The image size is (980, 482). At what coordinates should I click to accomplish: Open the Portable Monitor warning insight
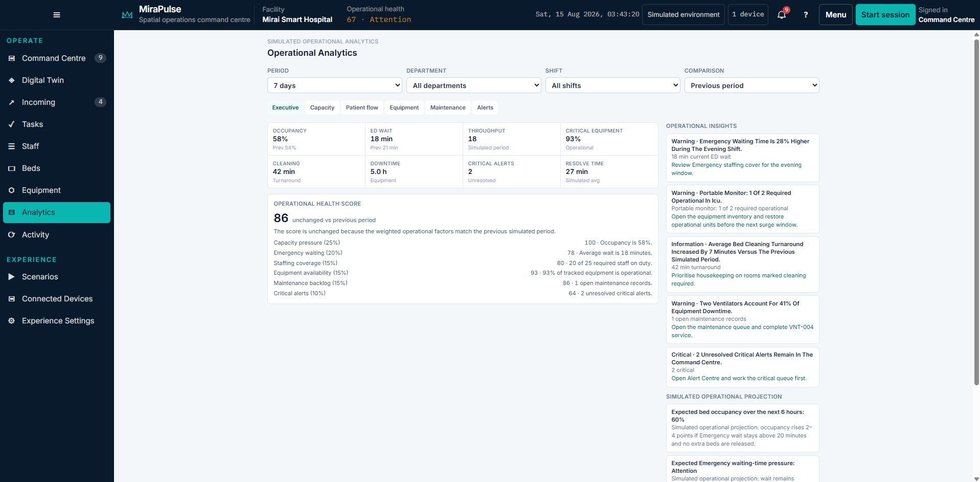click(742, 209)
